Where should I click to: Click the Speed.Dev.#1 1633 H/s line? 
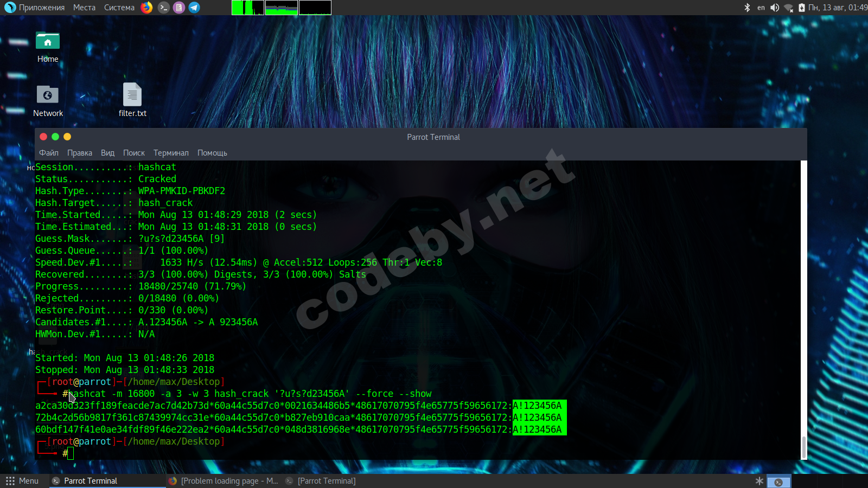(x=239, y=262)
